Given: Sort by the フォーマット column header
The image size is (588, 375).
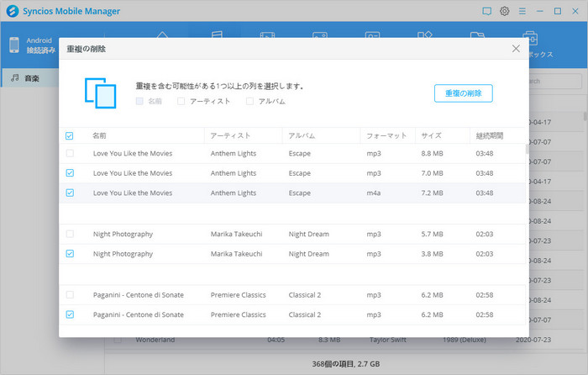Looking at the screenshot, I should (386, 135).
